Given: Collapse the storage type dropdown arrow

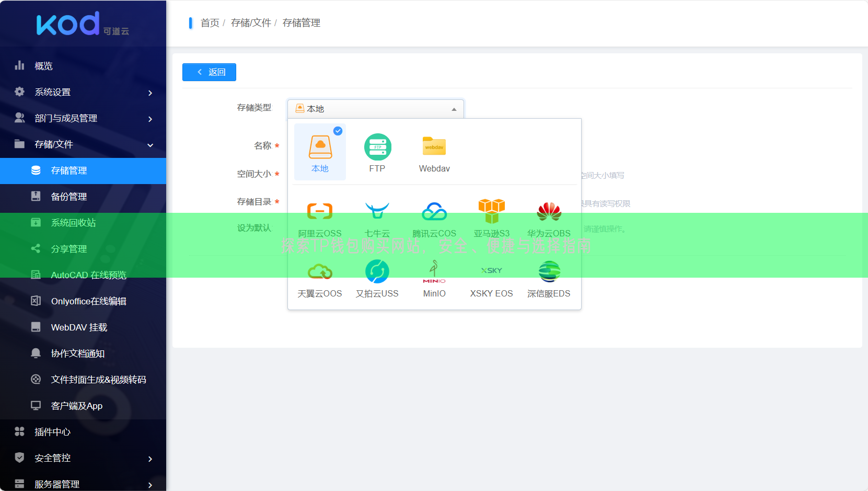Looking at the screenshot, I should point(454,109).
